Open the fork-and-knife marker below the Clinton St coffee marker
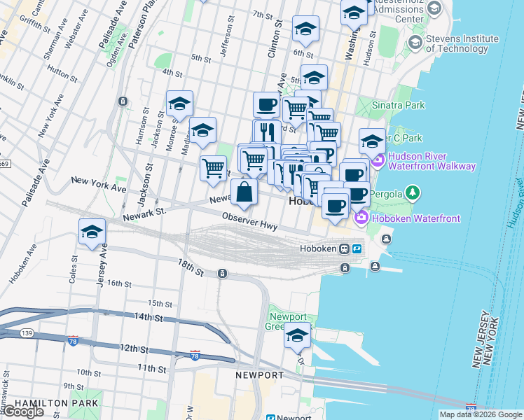 268,132
